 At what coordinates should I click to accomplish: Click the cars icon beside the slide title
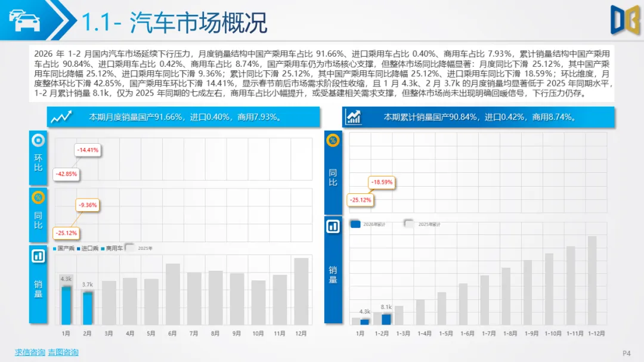point(24,20)
